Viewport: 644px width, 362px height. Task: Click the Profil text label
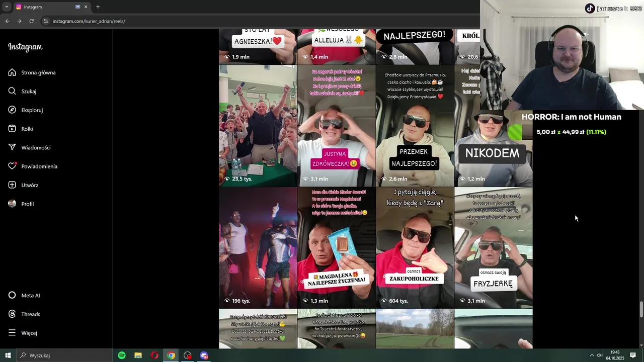click(28, 204)
